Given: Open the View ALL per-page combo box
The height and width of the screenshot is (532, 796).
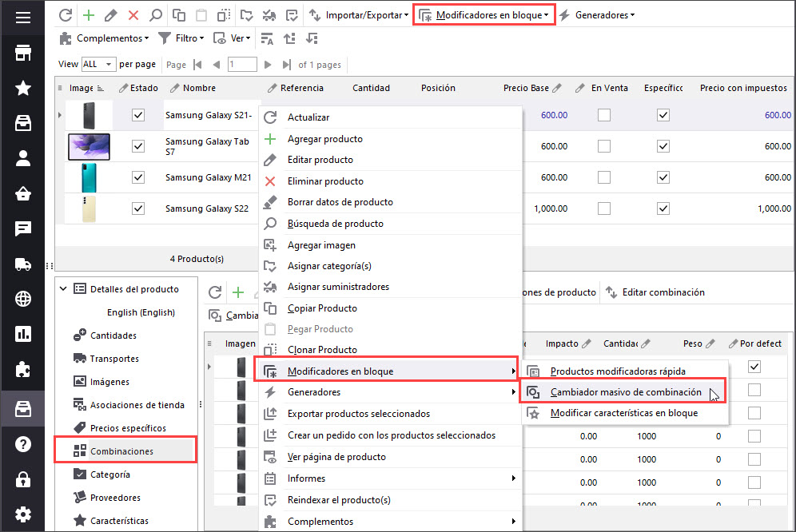Looking at the screenshot, I should [x=98, y=65].
